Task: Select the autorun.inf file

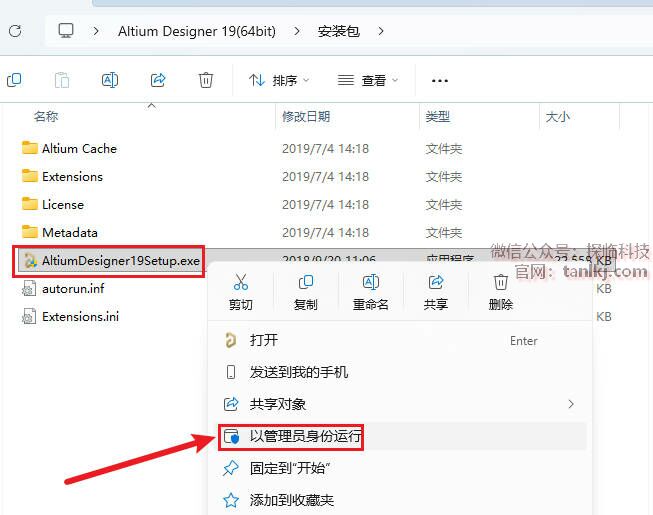Action: (x=73, y=289)
